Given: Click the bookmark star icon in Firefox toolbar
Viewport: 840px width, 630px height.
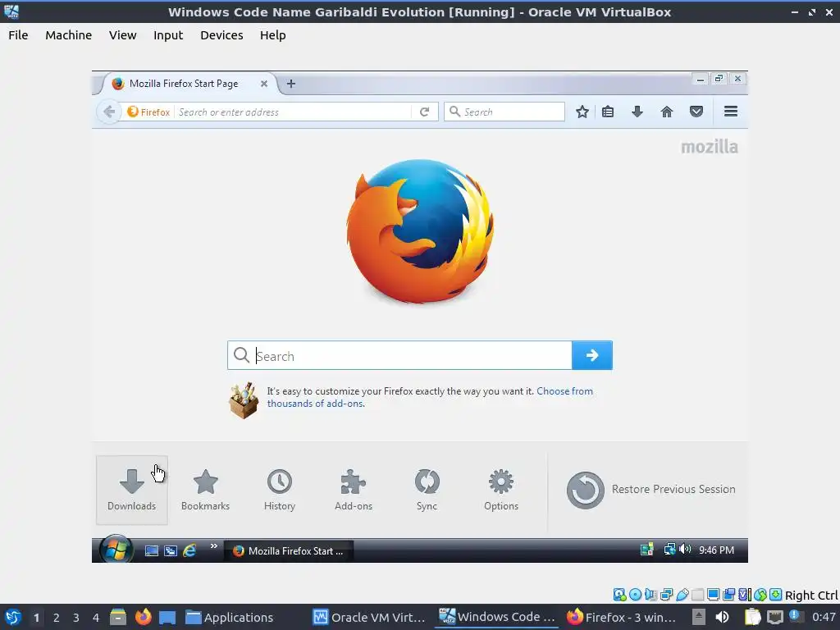Looking at the screenshot, I should click(582, 112).
